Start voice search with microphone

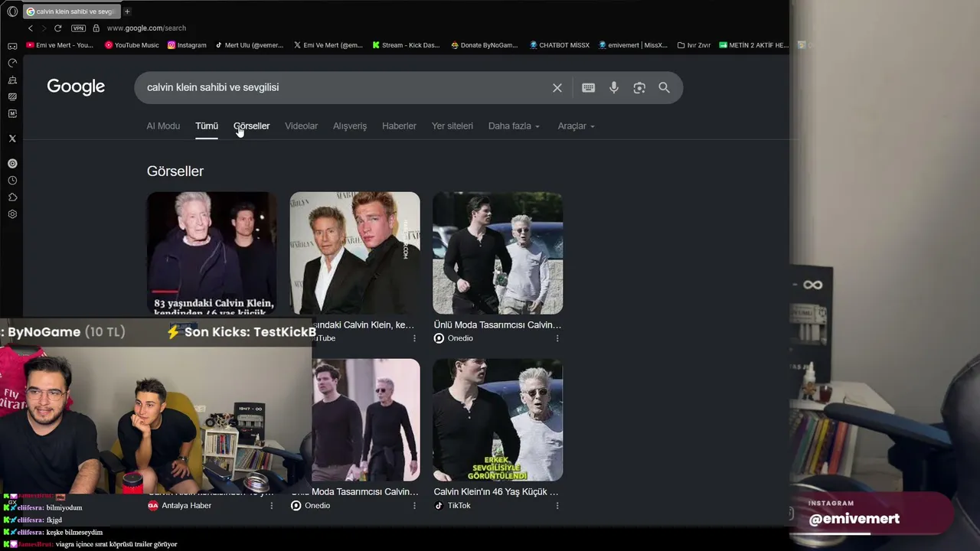(x=614, y=88)
